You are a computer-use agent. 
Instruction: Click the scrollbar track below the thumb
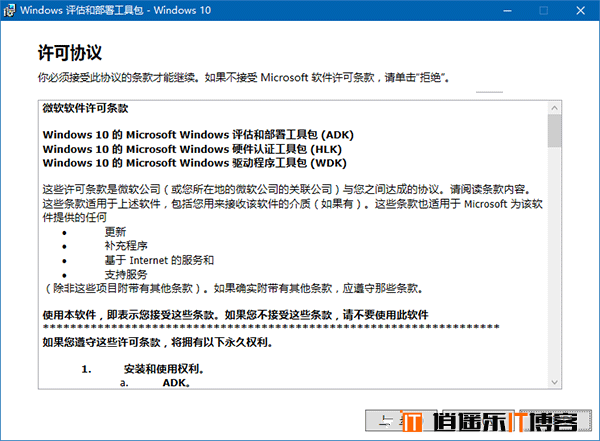554,261
